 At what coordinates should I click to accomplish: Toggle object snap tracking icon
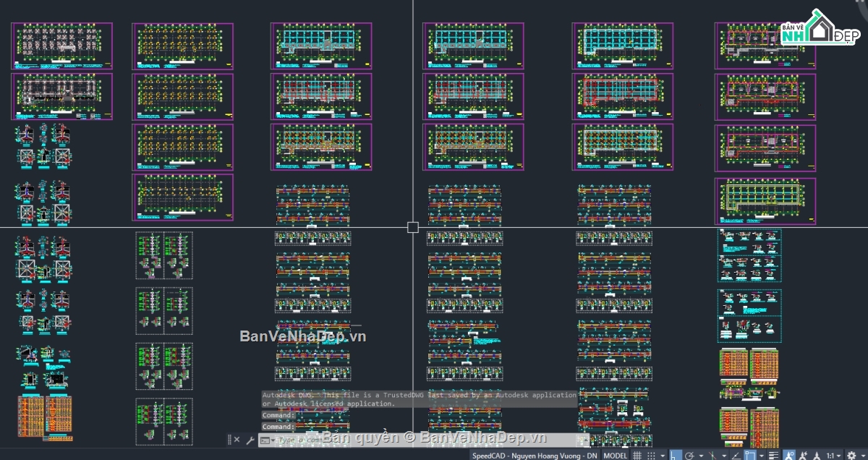(x=736, y=456)
